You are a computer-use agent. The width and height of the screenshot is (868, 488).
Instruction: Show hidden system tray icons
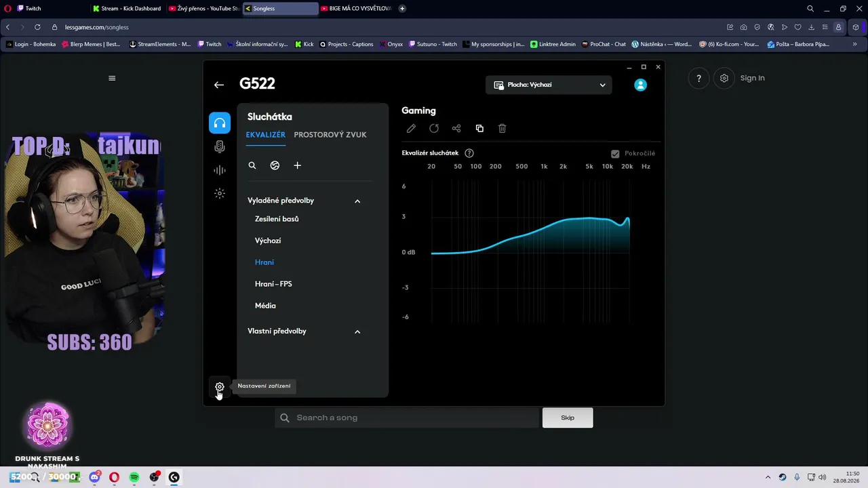(768, 477)
